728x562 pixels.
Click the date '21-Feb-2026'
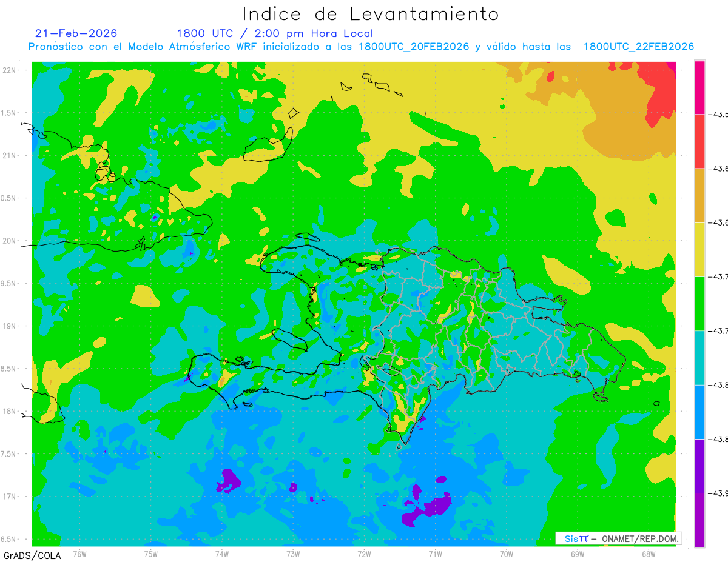(x=76, y=33)
